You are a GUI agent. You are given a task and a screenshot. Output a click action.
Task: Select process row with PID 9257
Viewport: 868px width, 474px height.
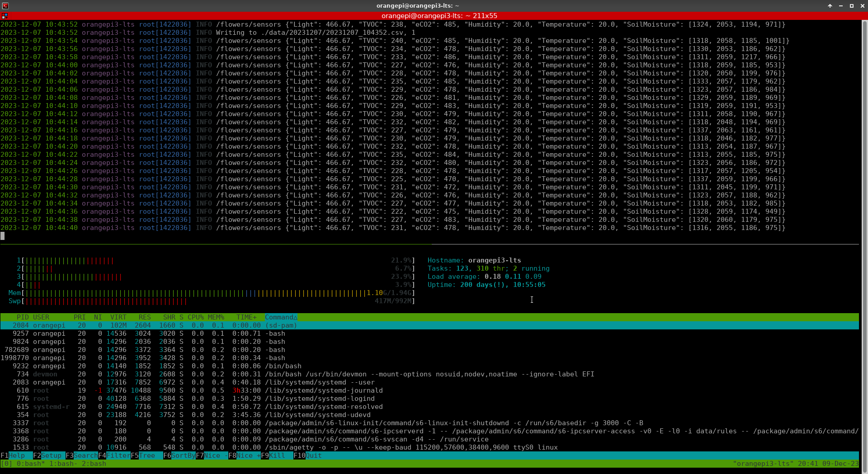[x=429, y=333]
